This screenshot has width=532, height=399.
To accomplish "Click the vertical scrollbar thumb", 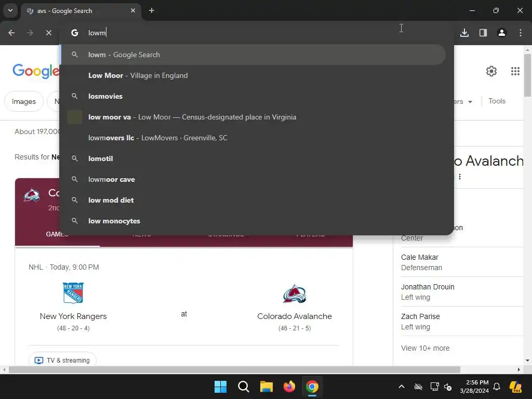I will tap(527, 75).
